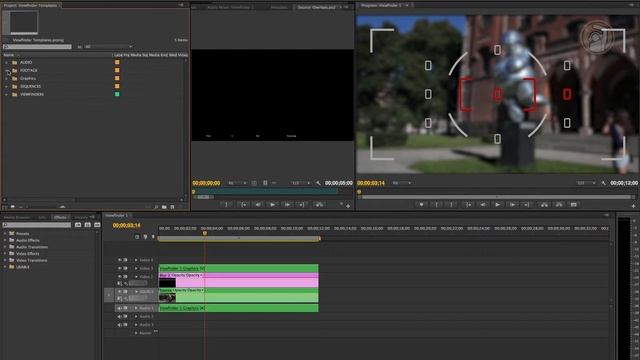Click 32-bit Color filter icon in Effects panel
Viewport: 640px width, 360px height.
pyautogui.click(x=87, y=225)
